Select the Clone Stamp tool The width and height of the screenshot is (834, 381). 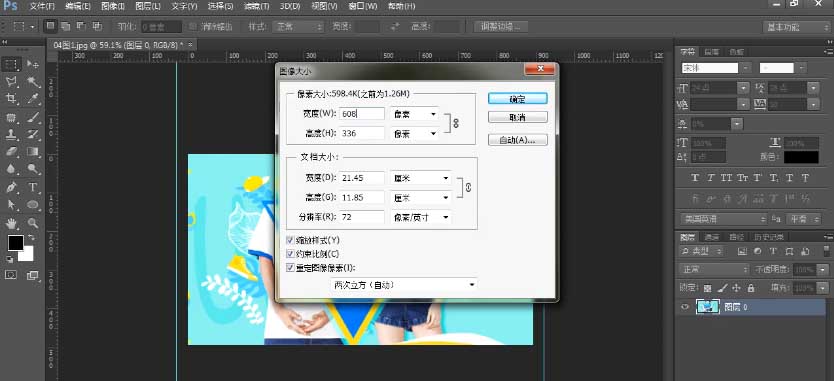coord(12,134)
